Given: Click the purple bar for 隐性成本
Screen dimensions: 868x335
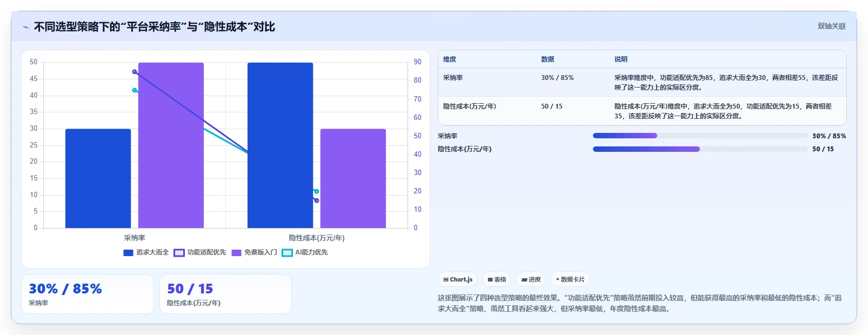Looking at the screenshot, I should tap(353, 178).
